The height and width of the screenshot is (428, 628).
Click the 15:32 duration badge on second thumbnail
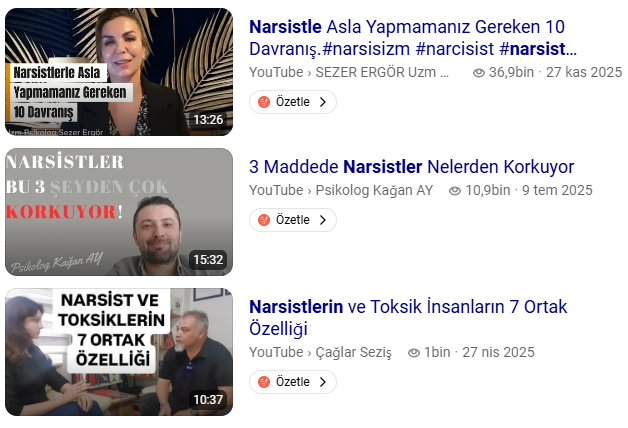(208, 260)
